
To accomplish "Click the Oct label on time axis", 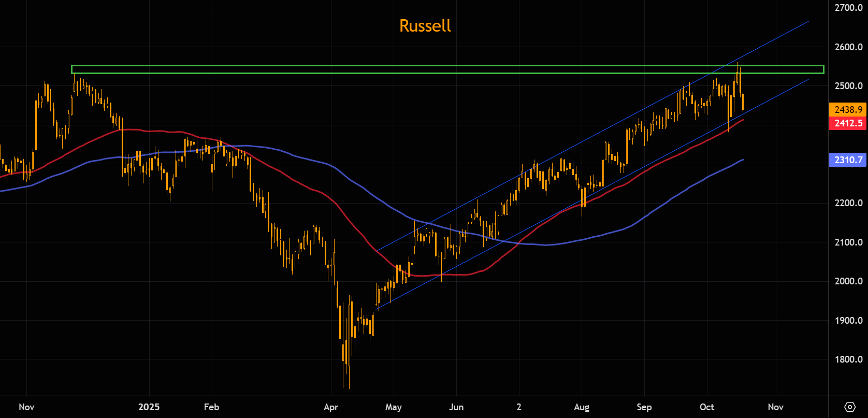I will (x=707, y=407).
